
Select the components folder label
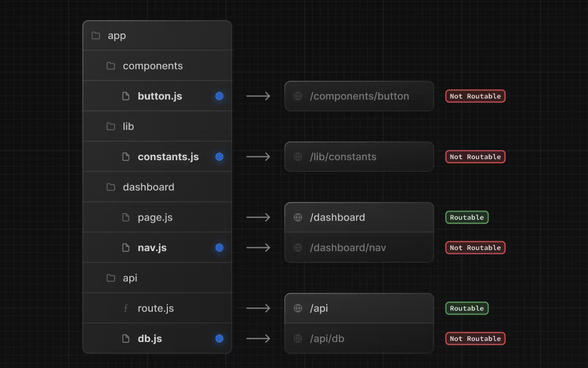(x=153, y=66)
